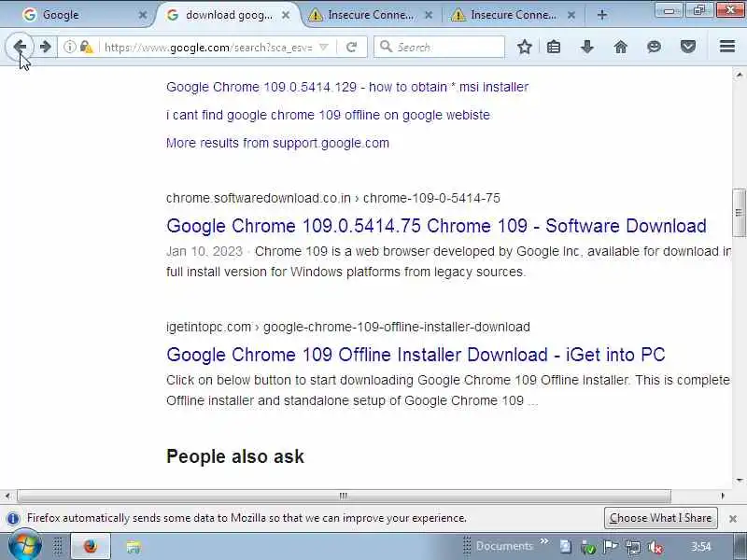Screen dimensions: 747x560
Task: Save page to Pocket icon
Action: click(x=688, y=47)
